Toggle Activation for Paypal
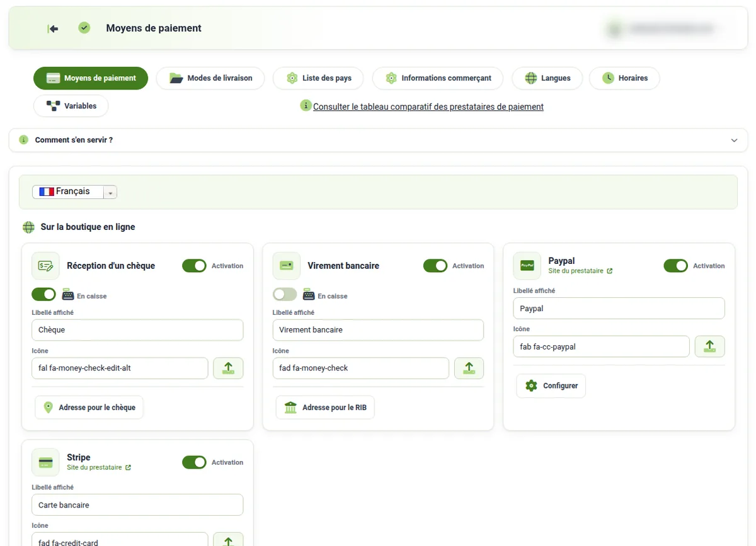This screenshot has height=546, width=756. click(675, 266)
